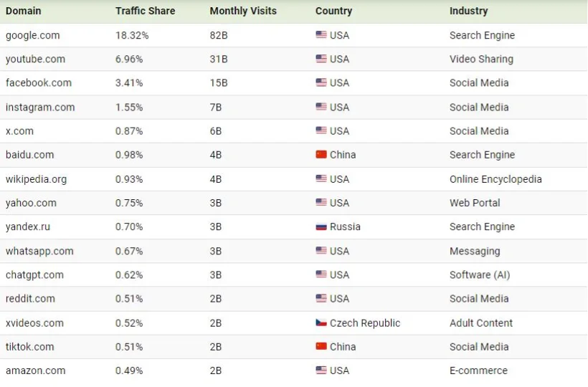Image resolution: width=588 pixels, height=387 pixels.
Task: Click the facebook.com domain entry
Action: (x=39, y=82)
